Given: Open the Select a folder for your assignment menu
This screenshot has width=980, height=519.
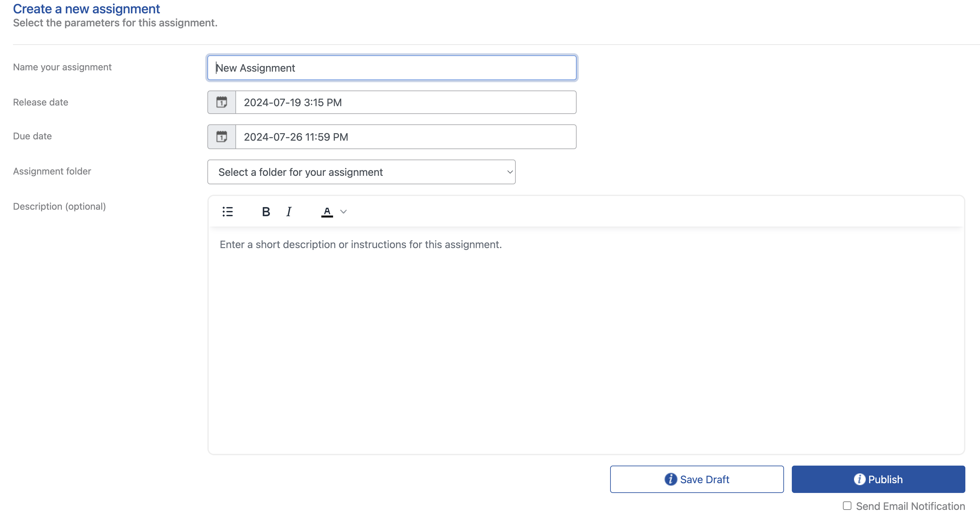Looking at the screenshot, I should [x=361, y=172].
